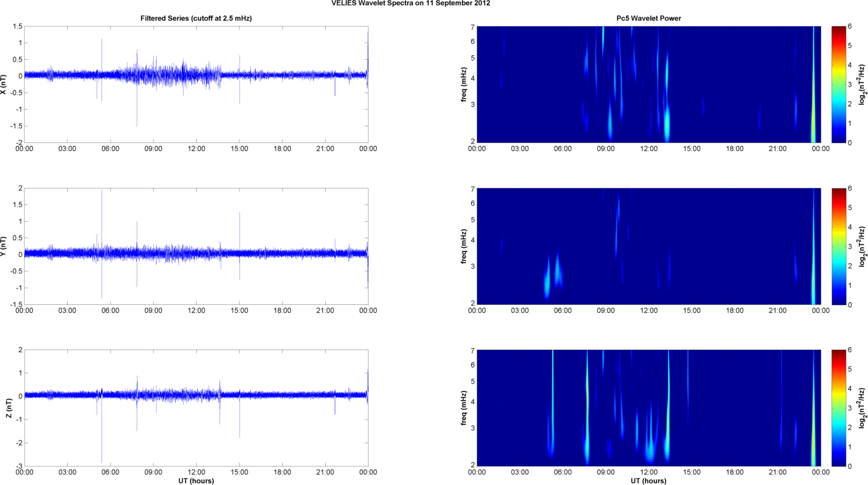Click the "7" frequency tick of the middle spectrogram
This screenshot has width=868, height=485.
coord(473,189)
